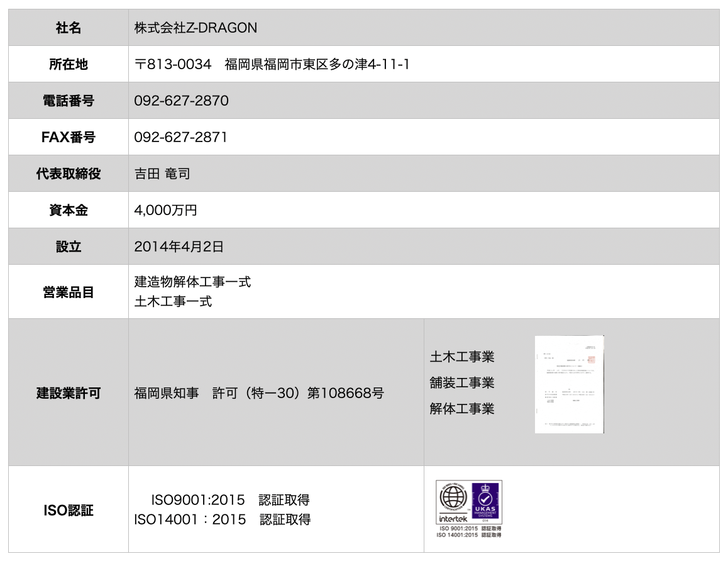
Task: Select representative name 吉田 竜司
Action: (162, 174)
